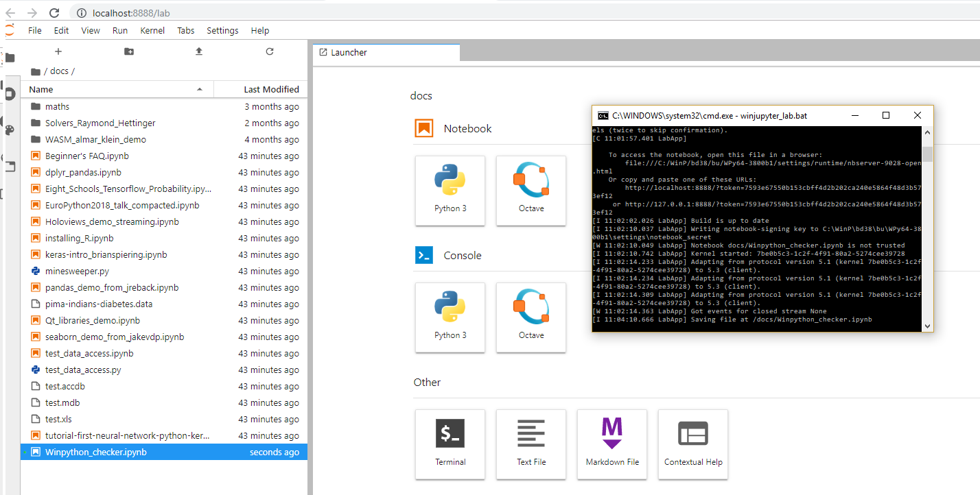Open the running terminals and kernels sidebar
This screenshot has height=495, width=980.
coord(10,94)
